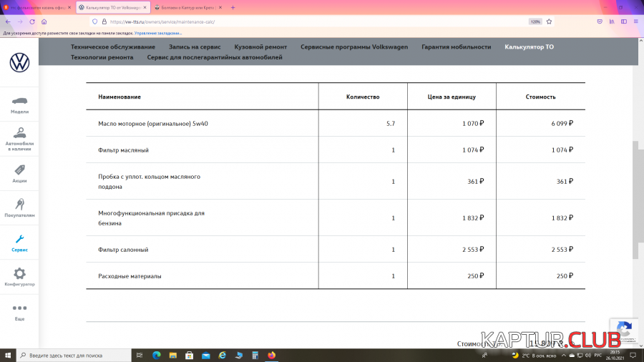Go to Кузовной ремонт section
The height and width of the screenshot is (362, 644).
260,47
